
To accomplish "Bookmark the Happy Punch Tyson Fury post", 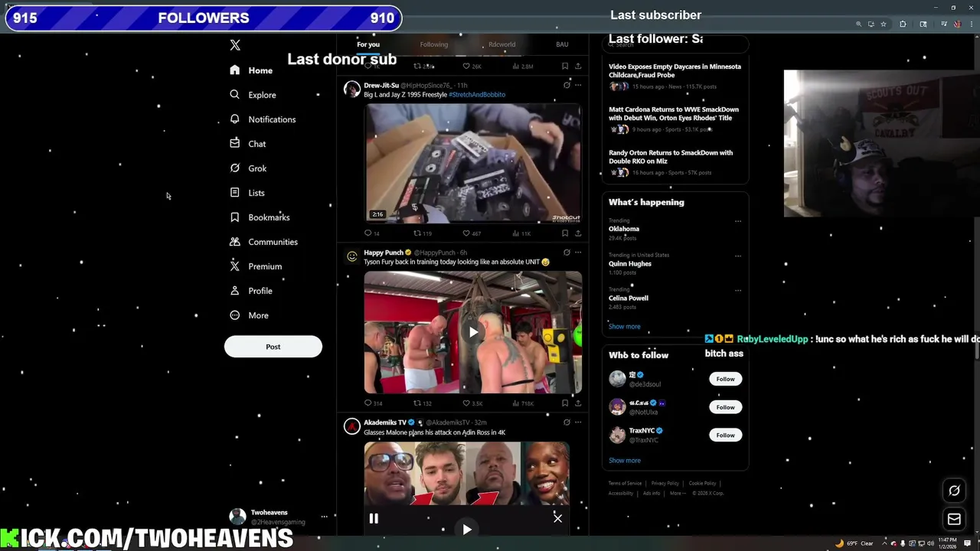I will pos(565,403).
